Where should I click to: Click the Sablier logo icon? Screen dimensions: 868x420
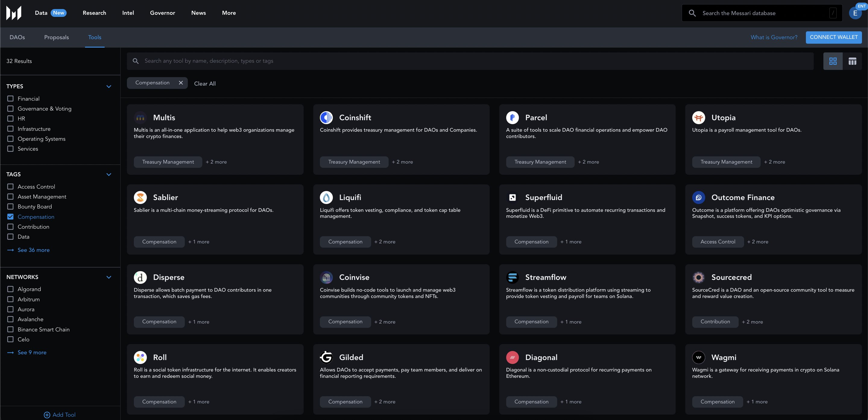140,197
